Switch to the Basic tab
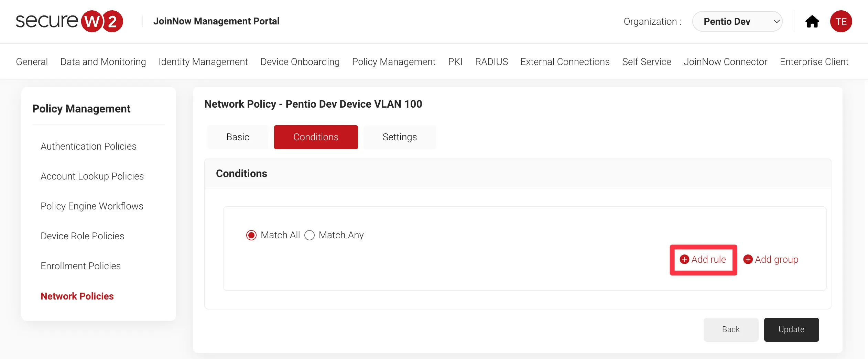Viewport: 868px width, 359px height. (238, 137)
